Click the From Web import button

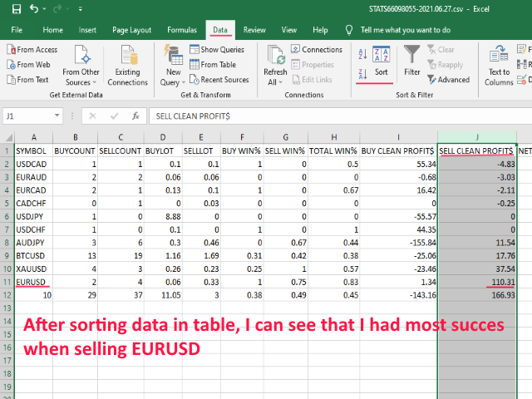pos(28,65)
